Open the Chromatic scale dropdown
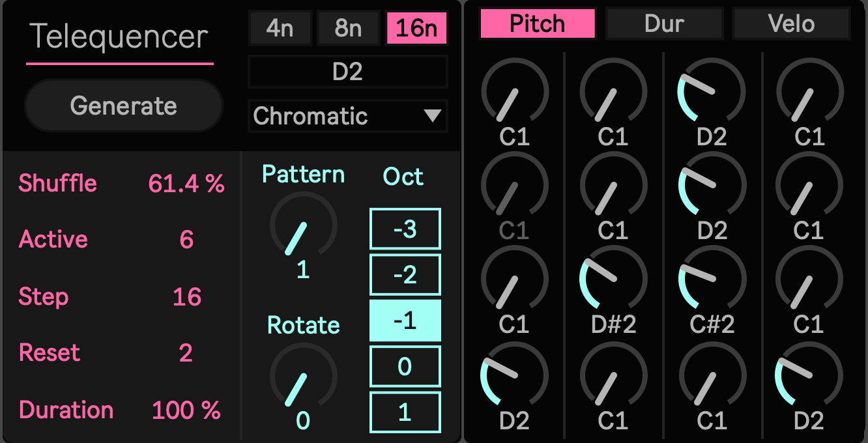Image resolution: width=868 pixels, height=443 pixels. click(x=348, y=116)
